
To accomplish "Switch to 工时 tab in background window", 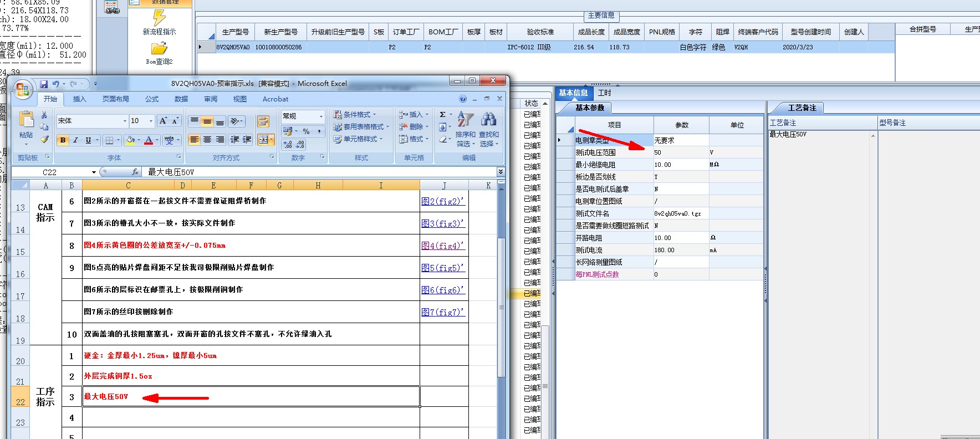I will tap(605, 93).
